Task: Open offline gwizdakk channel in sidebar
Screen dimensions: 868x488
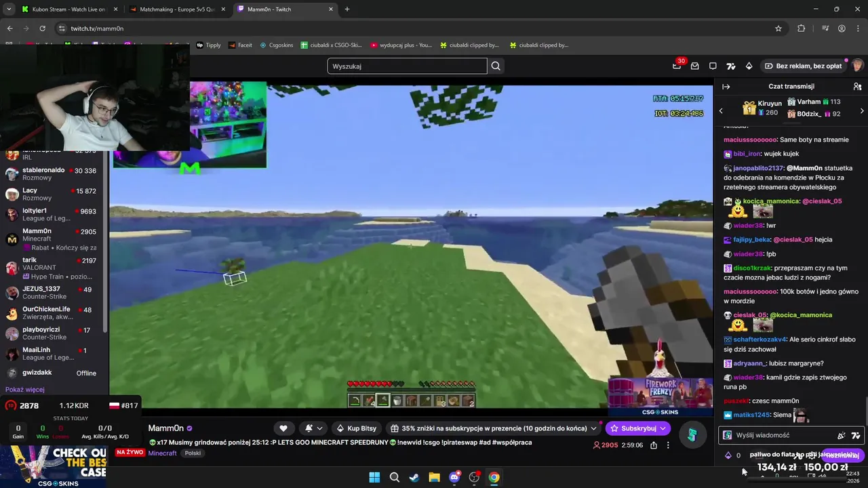Action: [x=54, y=373]
